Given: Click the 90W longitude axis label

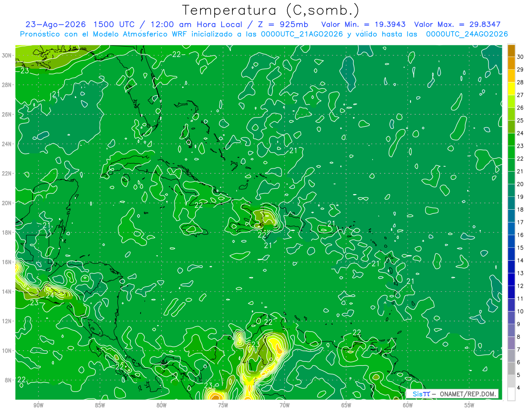Looking at the screenshot, I should pos(39,405).
